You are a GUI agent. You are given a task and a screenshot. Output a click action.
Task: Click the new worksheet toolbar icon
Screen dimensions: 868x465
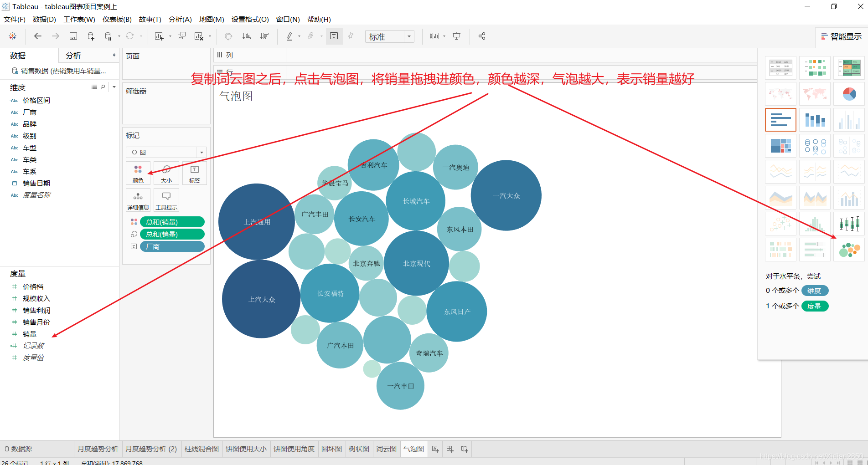click(159, 36)
